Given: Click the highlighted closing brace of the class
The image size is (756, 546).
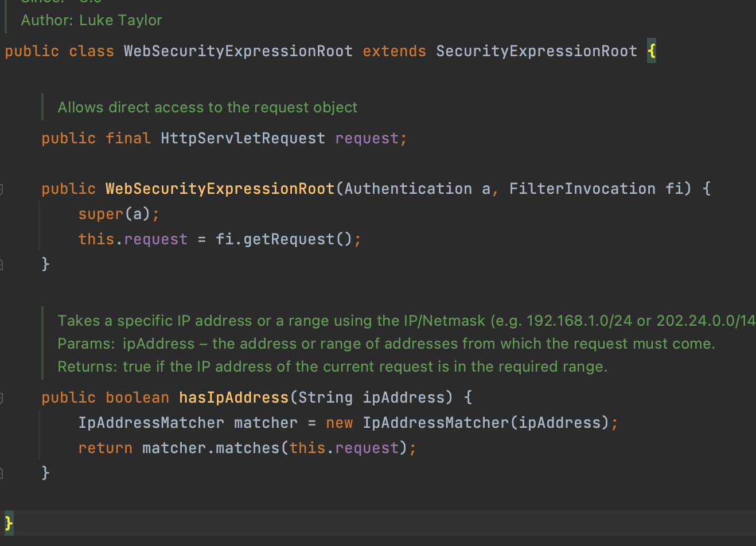Looking at the screenshot, I should 9,523.
